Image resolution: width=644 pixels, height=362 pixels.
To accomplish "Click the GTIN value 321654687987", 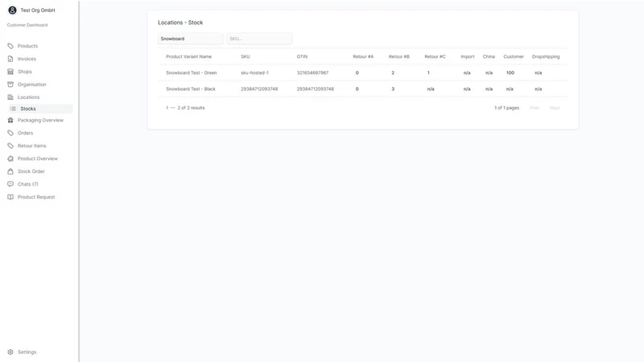I will click(312, 72).
